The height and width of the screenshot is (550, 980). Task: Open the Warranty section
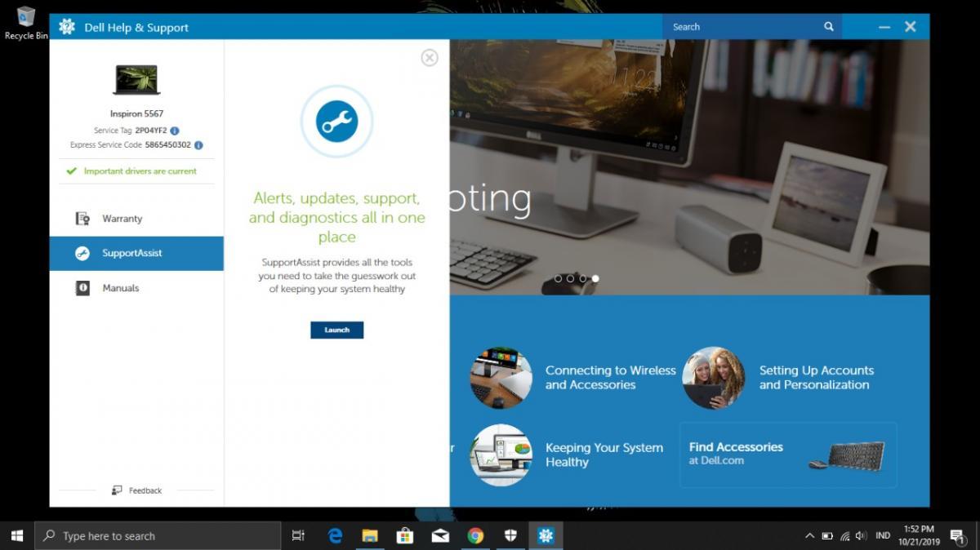(122, 219)
